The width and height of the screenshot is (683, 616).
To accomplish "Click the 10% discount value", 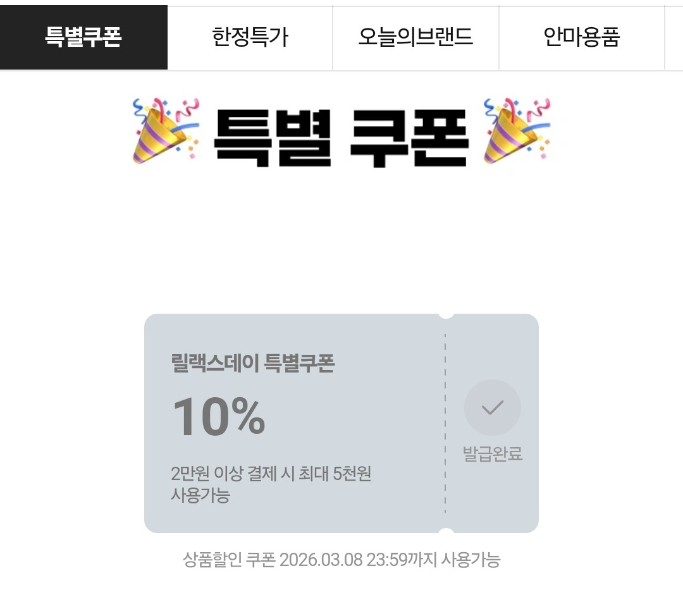I will point(219,417).
